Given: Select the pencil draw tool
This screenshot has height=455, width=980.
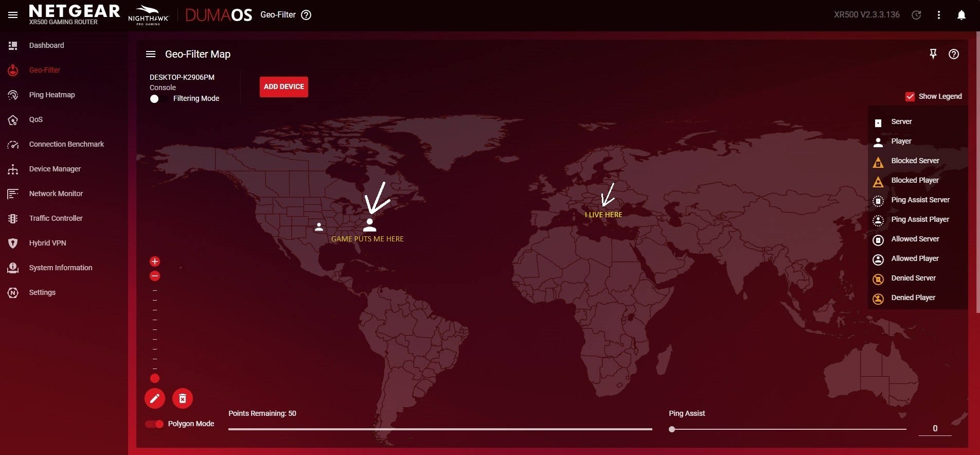Looking at the screenshot, I should [x=155, y=398].
